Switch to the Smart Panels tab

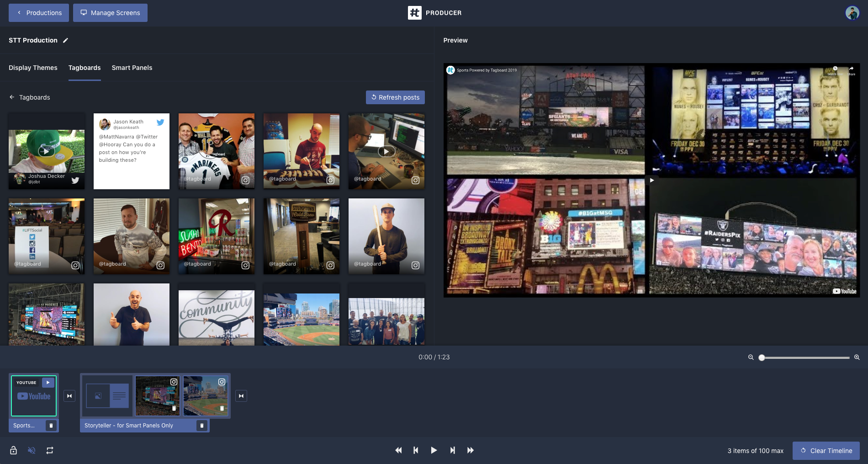[132, 68]
